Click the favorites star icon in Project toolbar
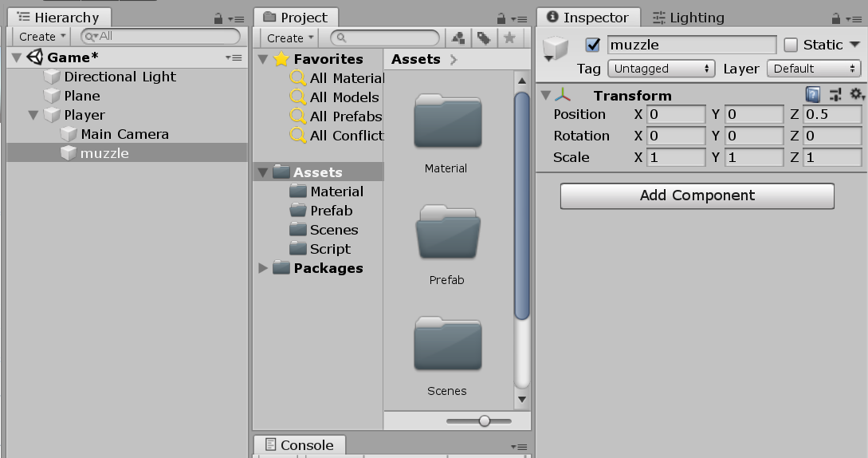 (509, 38)
